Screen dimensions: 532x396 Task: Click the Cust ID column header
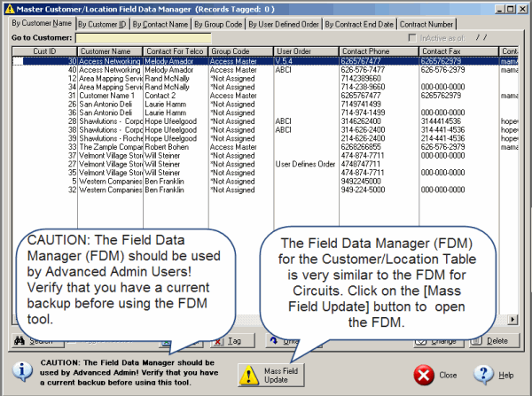[x=45, y=51]
